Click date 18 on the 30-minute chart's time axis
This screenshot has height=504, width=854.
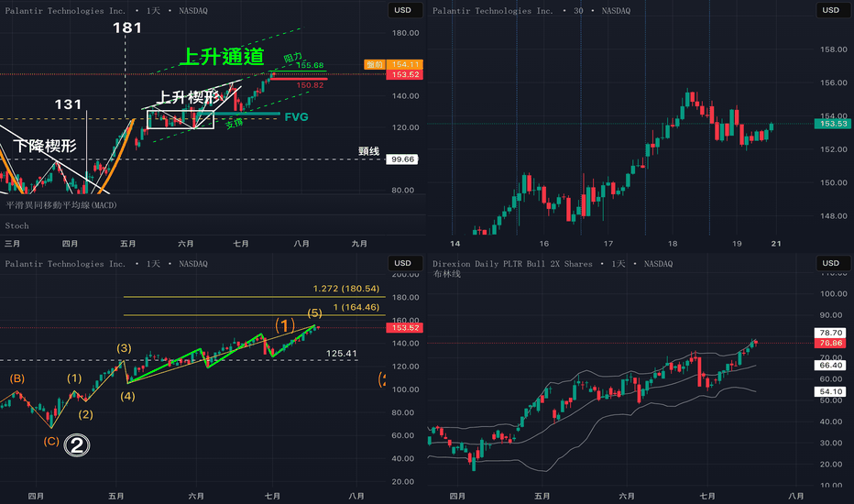(x=673, y=244)
